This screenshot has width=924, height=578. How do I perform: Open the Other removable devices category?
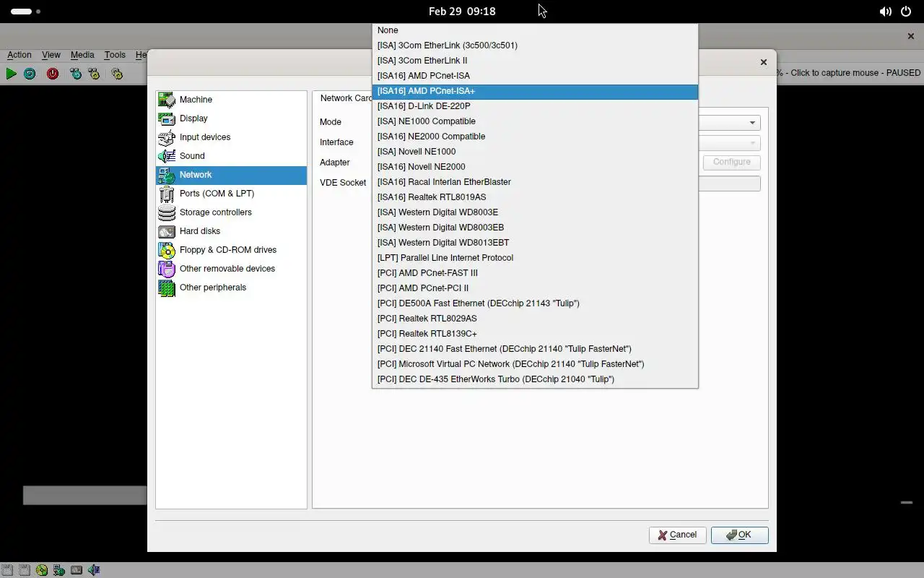(x=231, y=269)
